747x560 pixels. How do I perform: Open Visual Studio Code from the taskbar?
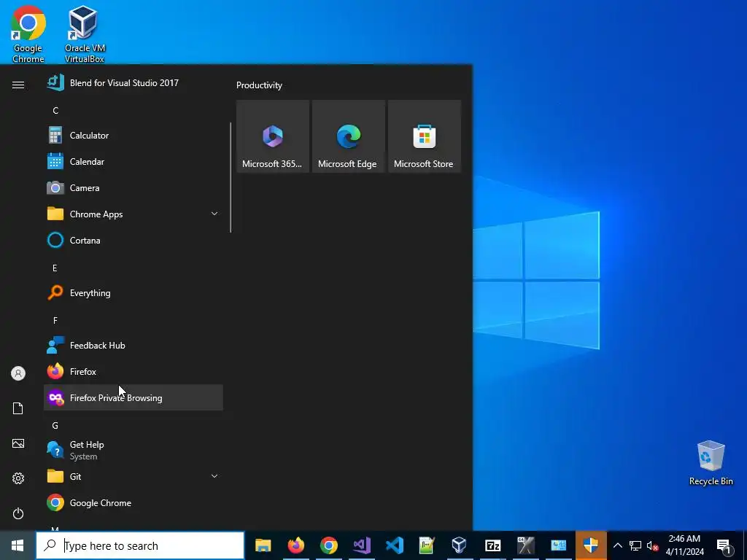pyautogui.click(x=395, y=545)
